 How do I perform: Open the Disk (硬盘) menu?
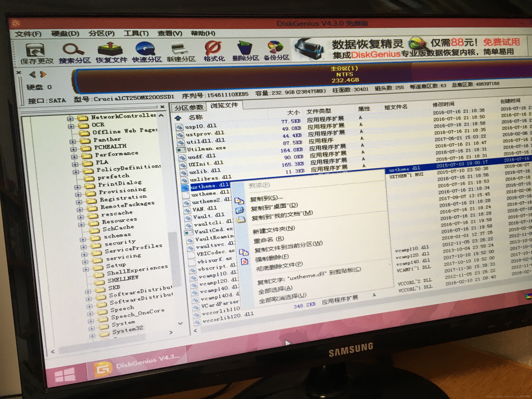click(x=65, y=33)
